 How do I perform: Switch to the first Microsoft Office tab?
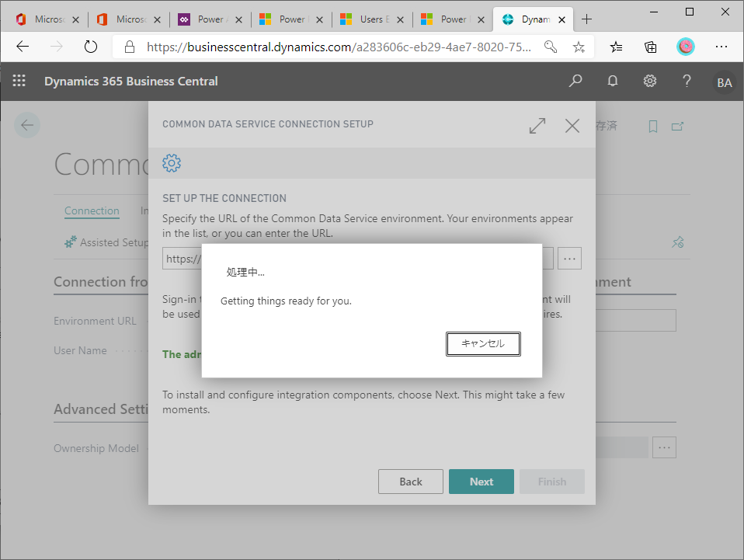tap(47, 19)
